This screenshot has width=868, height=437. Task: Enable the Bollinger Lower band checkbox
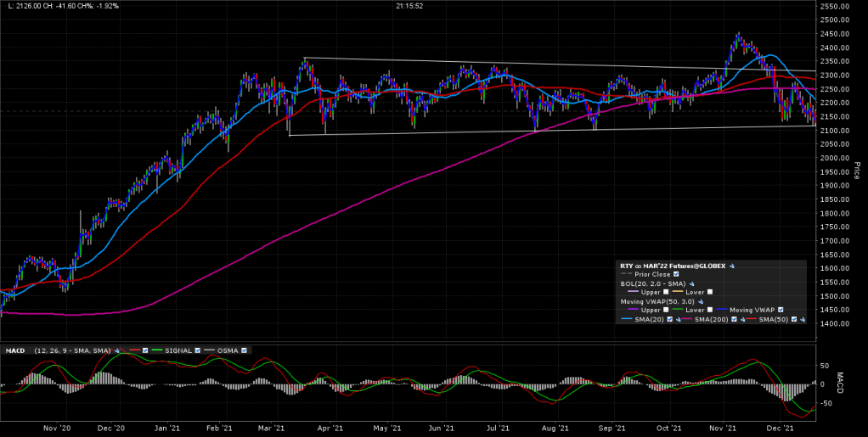pyautogui.click(x=710, y=292)
